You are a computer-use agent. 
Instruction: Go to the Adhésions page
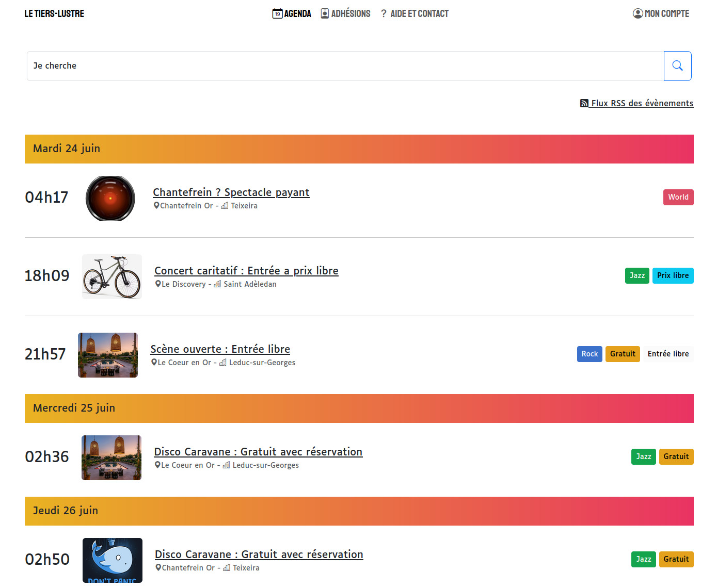345,14
